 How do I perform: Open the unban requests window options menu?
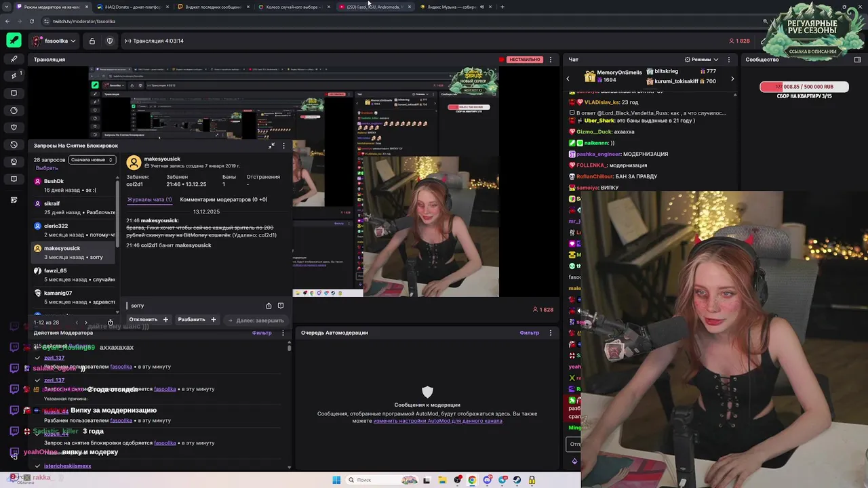[x=283, y=146]
